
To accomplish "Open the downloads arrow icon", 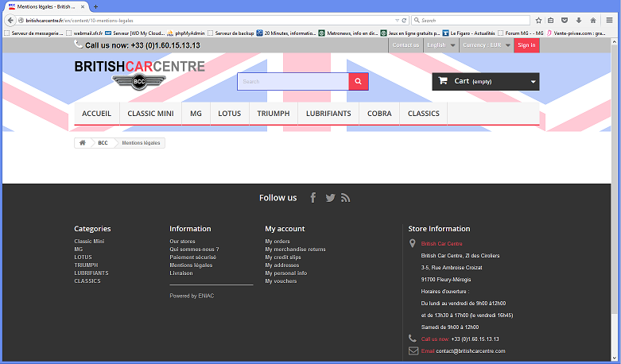I will [579, 20].
